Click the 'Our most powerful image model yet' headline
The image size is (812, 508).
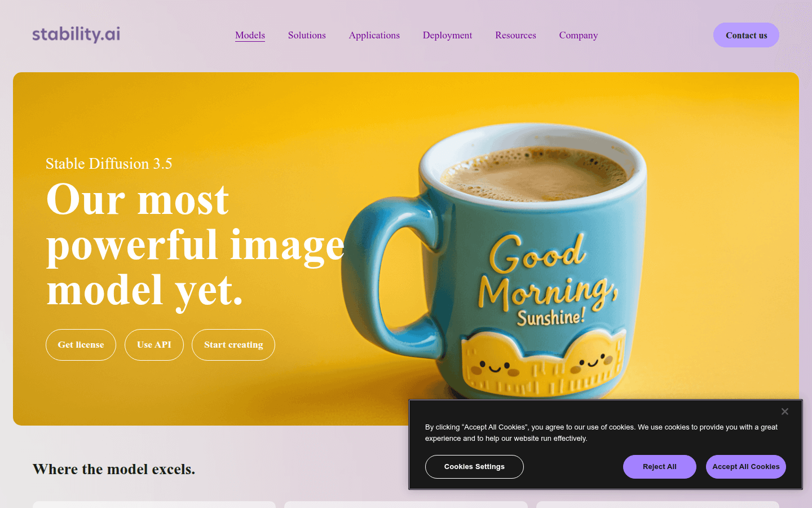point(195,245)
